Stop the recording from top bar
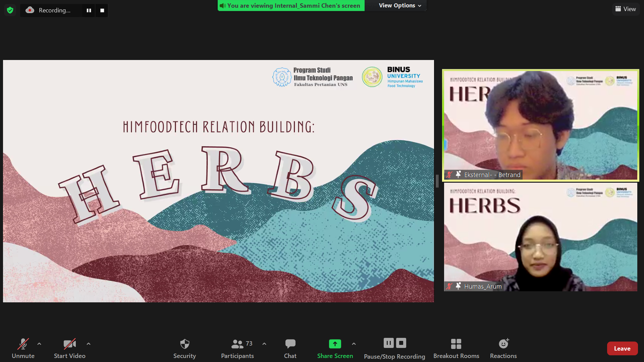This screenshot has height=362, width=644. tap(102, 10)
